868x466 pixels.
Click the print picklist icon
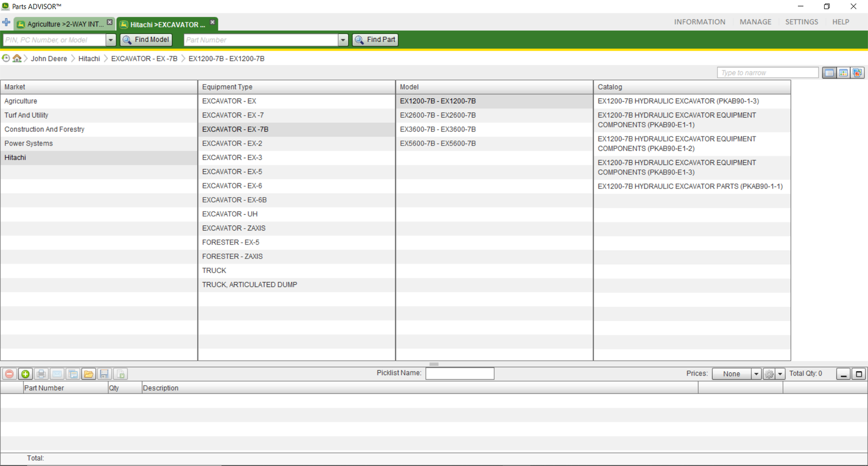coord(41,374)
